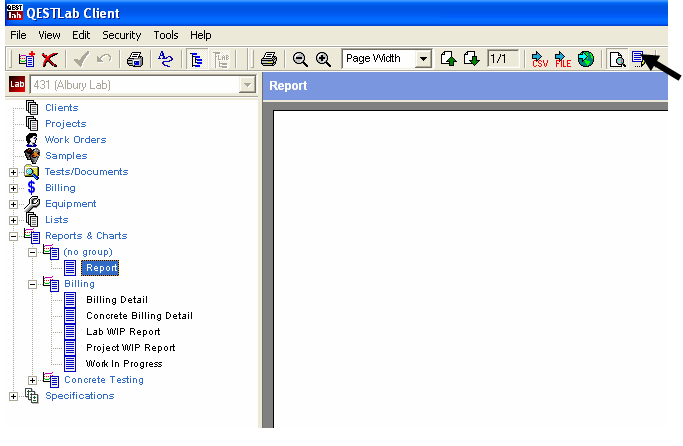Expand the Tests/Documents tree node

(x=13, y=172)
